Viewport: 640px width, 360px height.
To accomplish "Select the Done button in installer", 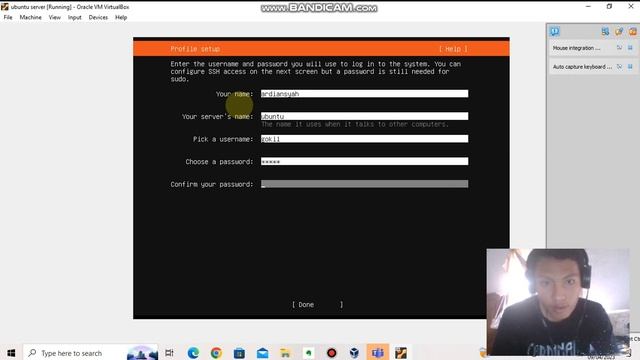I will pyautogui.click(x=318, y=304).
